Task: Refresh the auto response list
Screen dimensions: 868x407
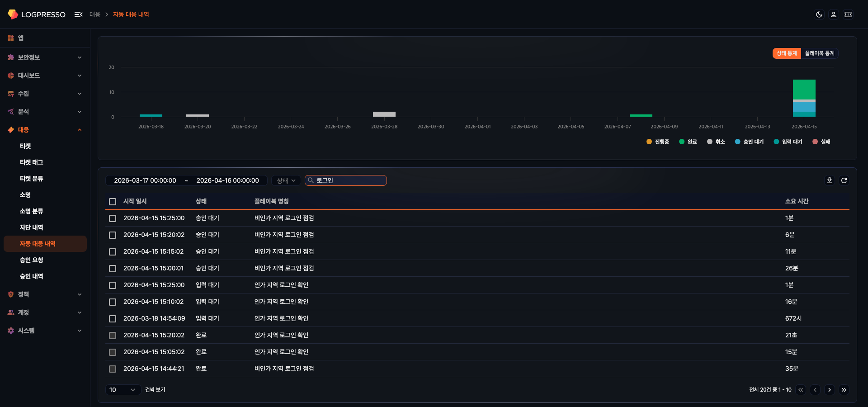Action: (844, 180)
